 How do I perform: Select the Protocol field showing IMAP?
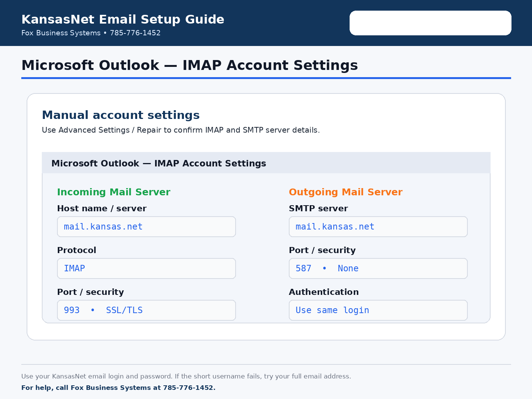coord(146,269)
